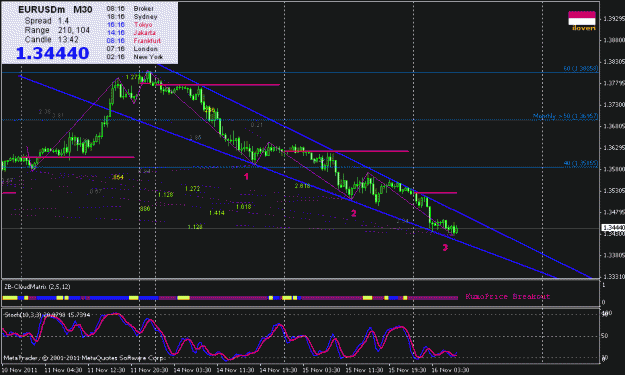
Task: Select the New York session time row
Action: click(x=134, y=57)
